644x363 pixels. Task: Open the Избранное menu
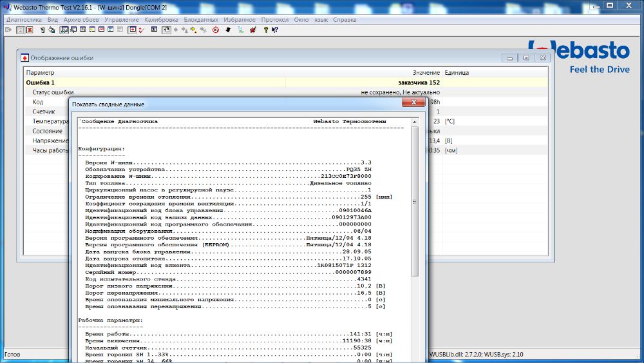click(240, 20)
